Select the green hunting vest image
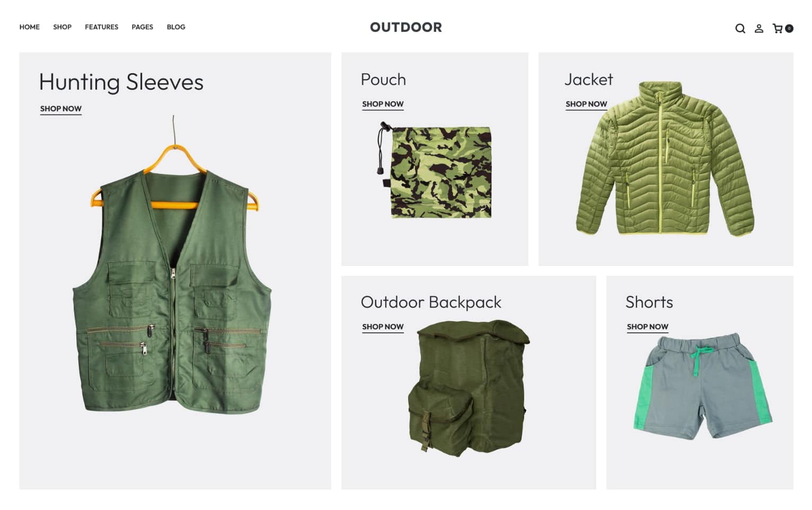The image size is (812, 510). pos(172,265)
